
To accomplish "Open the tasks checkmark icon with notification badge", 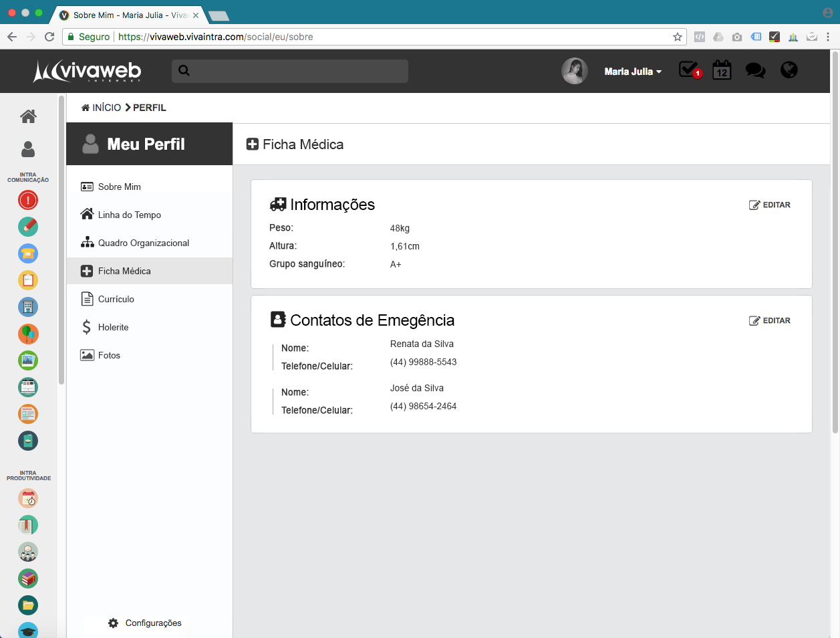I will coord(689,70).
